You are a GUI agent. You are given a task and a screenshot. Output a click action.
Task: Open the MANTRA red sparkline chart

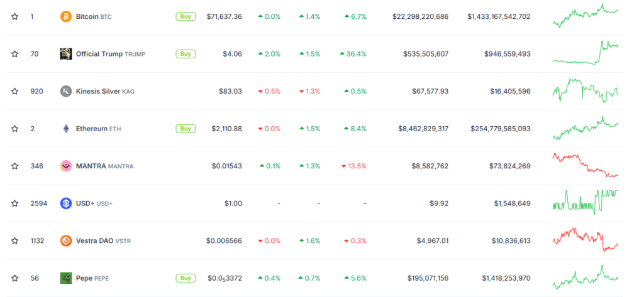pos(586,166)
